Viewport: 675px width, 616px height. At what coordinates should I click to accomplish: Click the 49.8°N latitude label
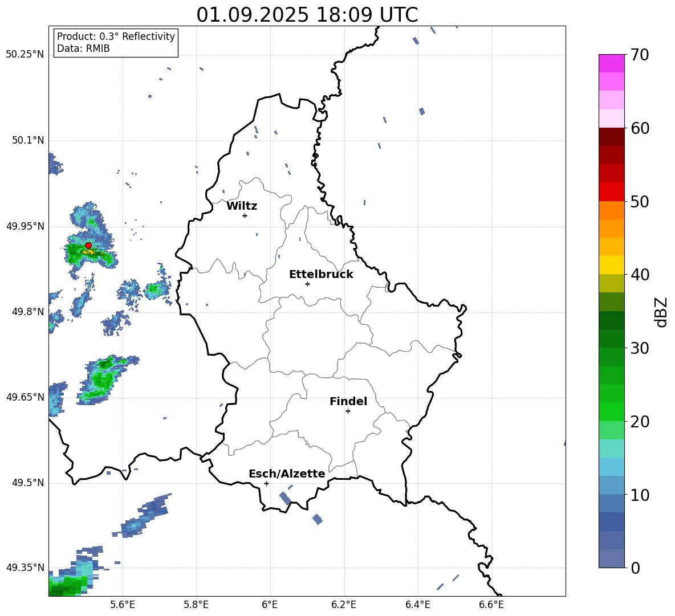coord(27,312)
